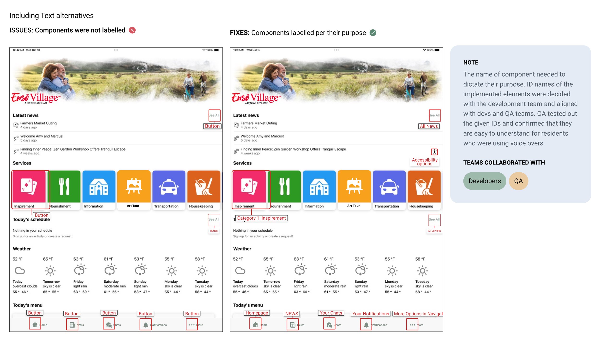The image size is (600, 364).
Task: Click Tuesday sun icon in left mockup
Action: click(x=202, y=271)
